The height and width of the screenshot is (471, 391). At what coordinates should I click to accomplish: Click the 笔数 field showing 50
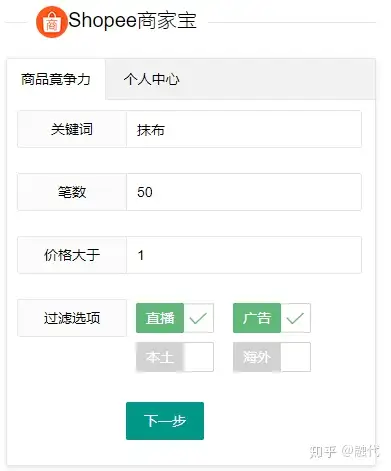244,192
